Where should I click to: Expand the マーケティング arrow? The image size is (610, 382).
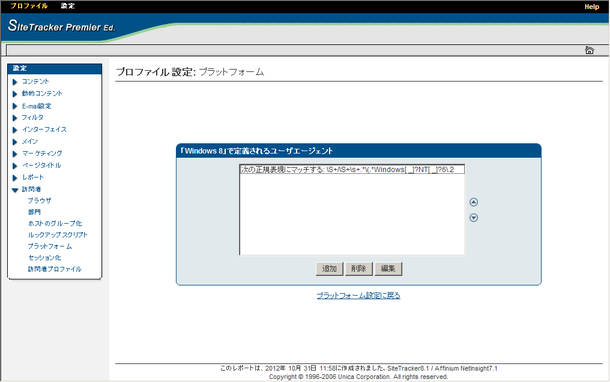(15, 154)
